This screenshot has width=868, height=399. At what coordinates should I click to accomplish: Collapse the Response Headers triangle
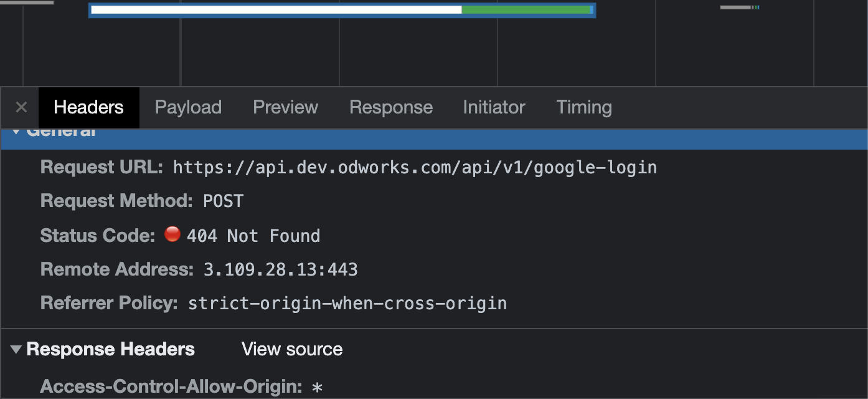tap(16, 350)
